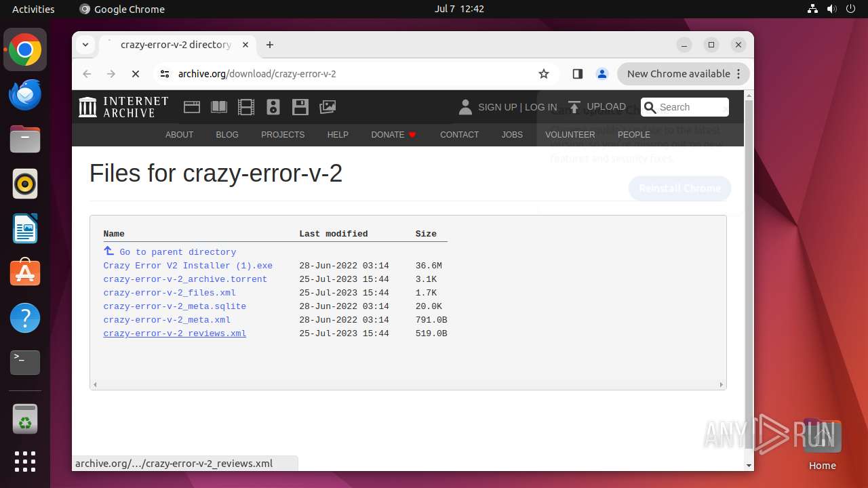The width and height of the screenshot is (868, 488).
Task: Launch Terminal from the dock
Action: [x=25, y=363]
